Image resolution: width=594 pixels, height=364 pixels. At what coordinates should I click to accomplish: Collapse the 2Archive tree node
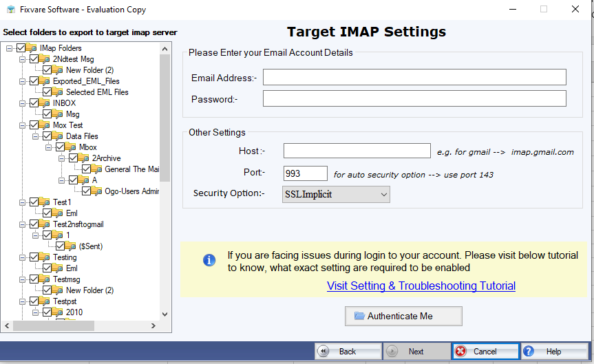(61, 158)
